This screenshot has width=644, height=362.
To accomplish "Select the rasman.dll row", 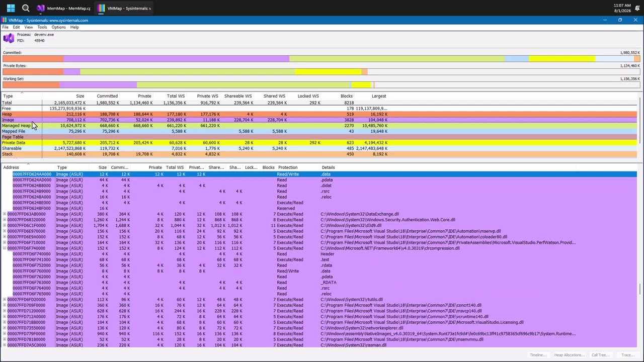I will [x=319, y=345].
